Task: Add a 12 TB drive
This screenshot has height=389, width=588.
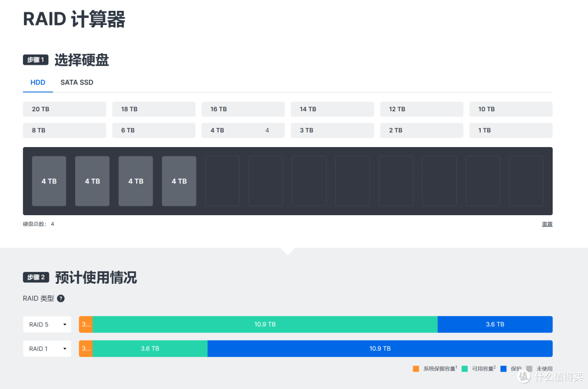Action: (421, 109)
